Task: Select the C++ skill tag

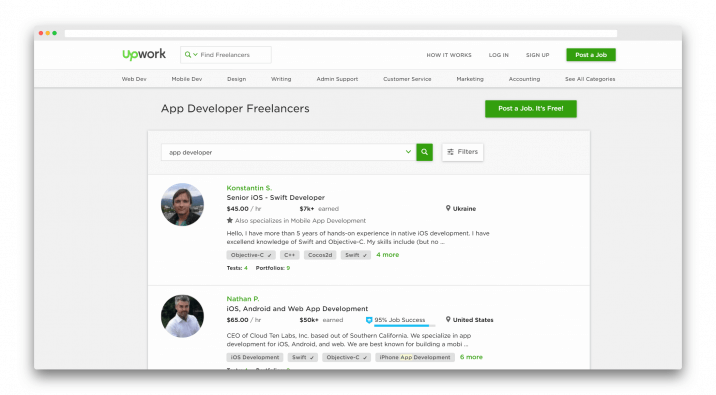Action: (x=290, y=255)
